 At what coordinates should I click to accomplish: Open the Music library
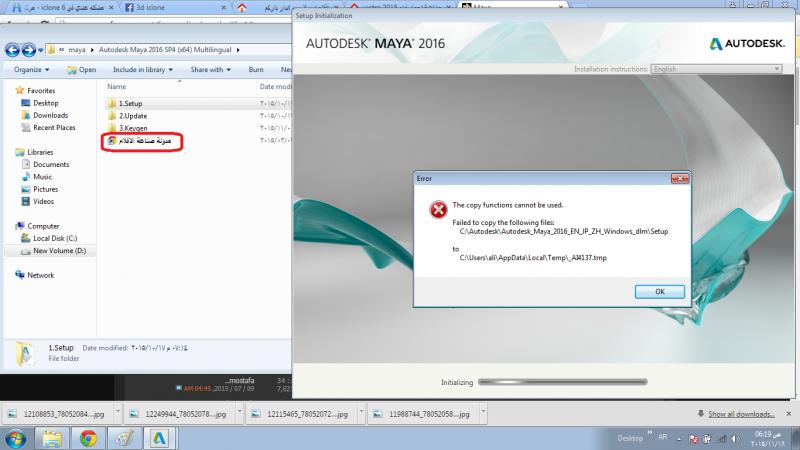(42, 177)
